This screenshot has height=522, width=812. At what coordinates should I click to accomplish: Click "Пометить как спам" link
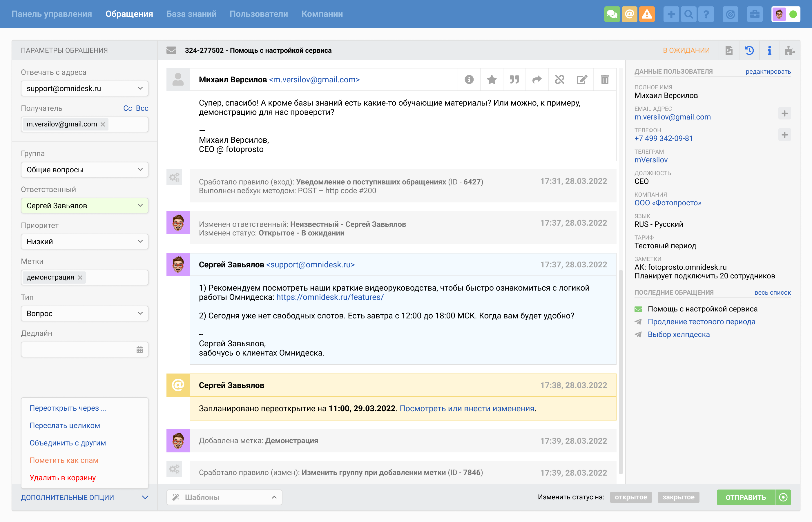(64, 460)
